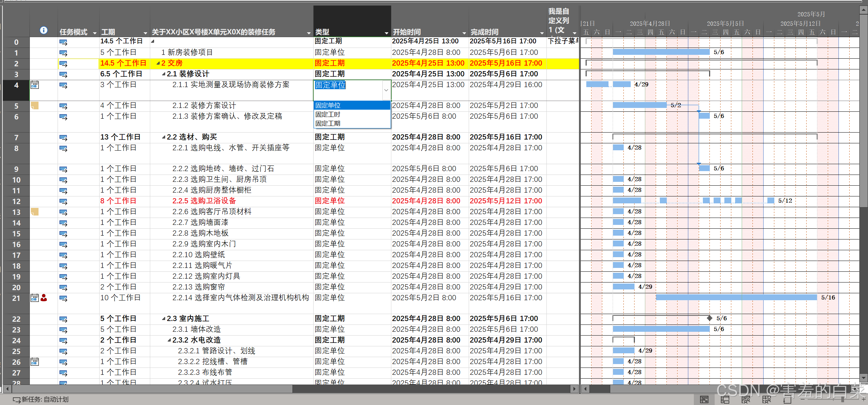Open Resource Sheet view from status bar

click(x=767, y=400)
